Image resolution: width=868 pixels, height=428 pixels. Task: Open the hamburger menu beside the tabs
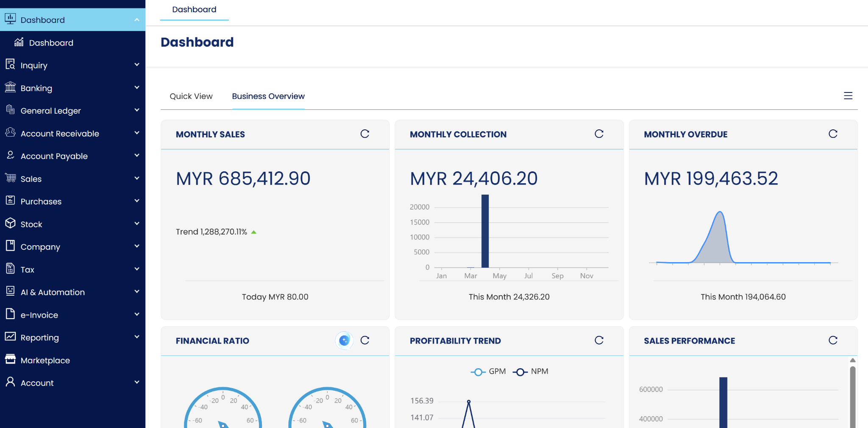(x=848, y=96)
